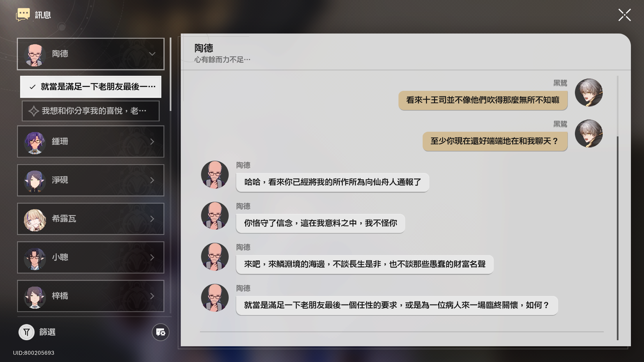
Task: Close the messages screen with X
Action: click(x=625, y=15)
